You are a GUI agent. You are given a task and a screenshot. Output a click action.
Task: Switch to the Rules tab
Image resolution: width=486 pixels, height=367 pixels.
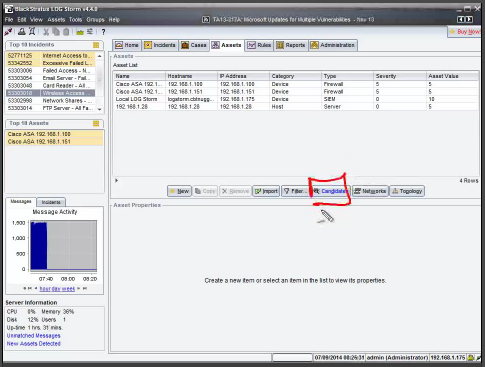[x=259, y=45]
